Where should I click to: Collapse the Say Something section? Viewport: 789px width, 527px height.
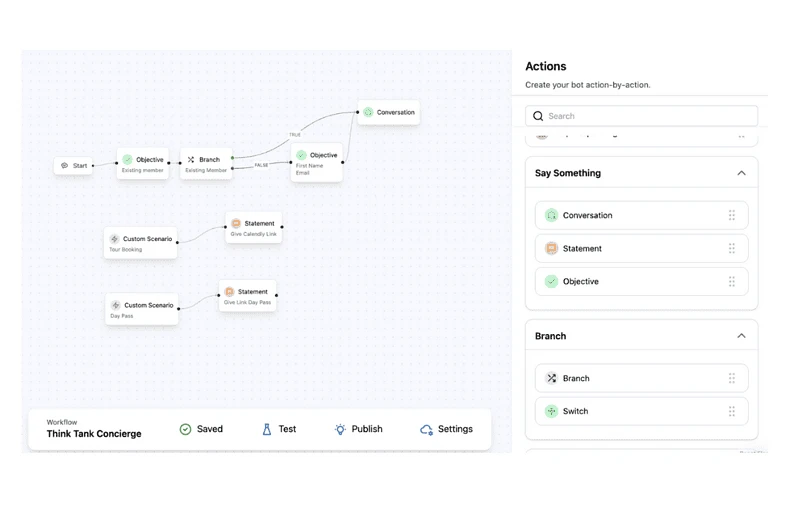(741, 173)
